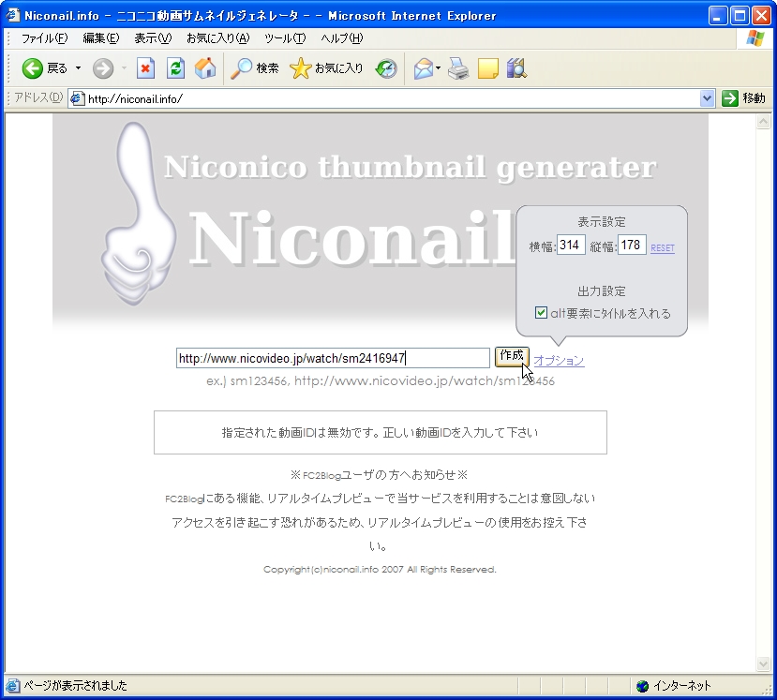Maximize the Internet Explorer window

coord(740,16)
